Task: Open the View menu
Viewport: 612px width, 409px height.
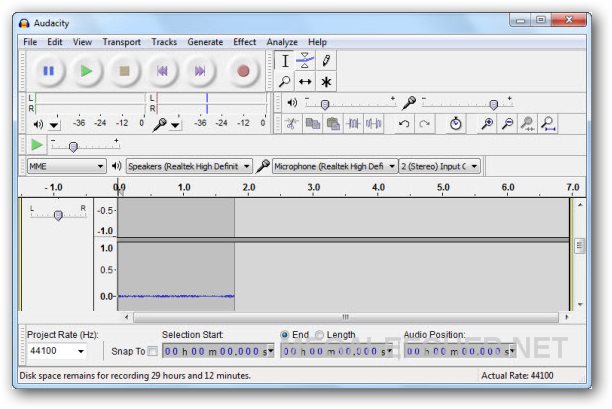Action: 82,42
